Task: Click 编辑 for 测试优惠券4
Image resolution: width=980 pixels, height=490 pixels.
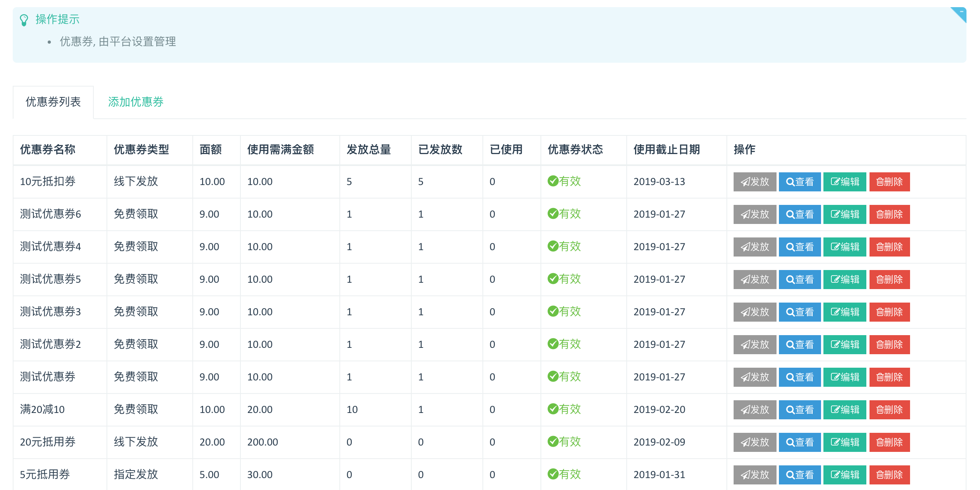Action: pyautogui.click(x=844, y=247)
